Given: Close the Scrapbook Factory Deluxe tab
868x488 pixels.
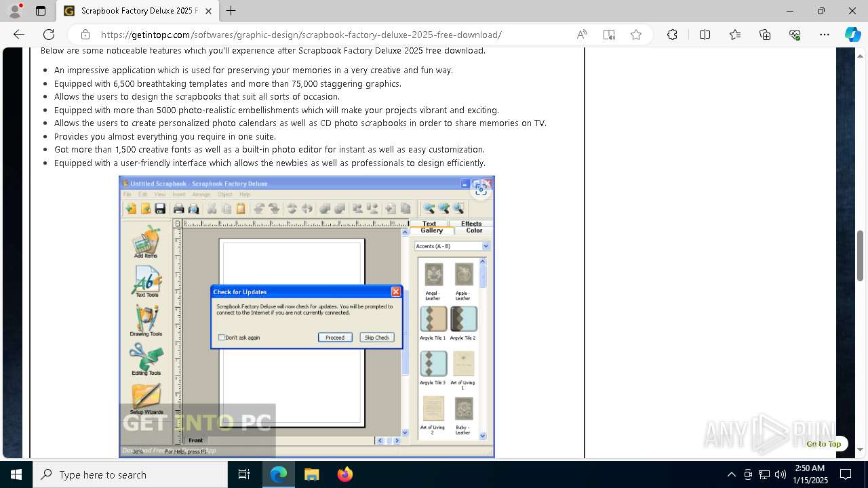Looking at the screenshot, I should tap(208, 11).
